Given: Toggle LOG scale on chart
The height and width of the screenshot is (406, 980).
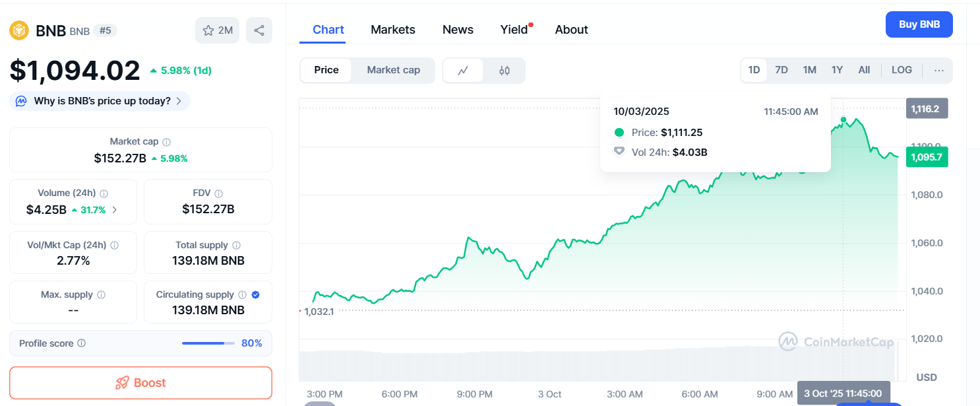Looking at the screenshot, I should [x=902, y=70].
